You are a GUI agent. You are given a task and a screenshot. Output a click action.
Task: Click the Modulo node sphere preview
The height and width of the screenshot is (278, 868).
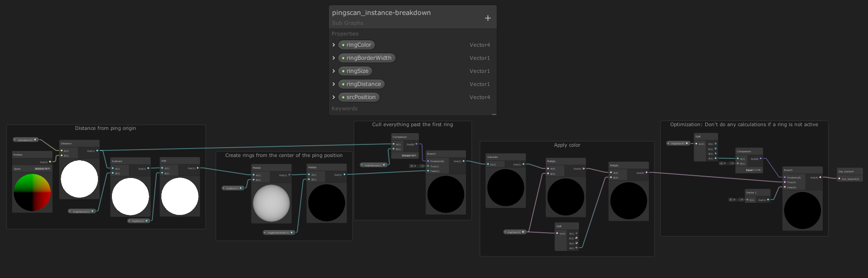[x=271, y=203]
